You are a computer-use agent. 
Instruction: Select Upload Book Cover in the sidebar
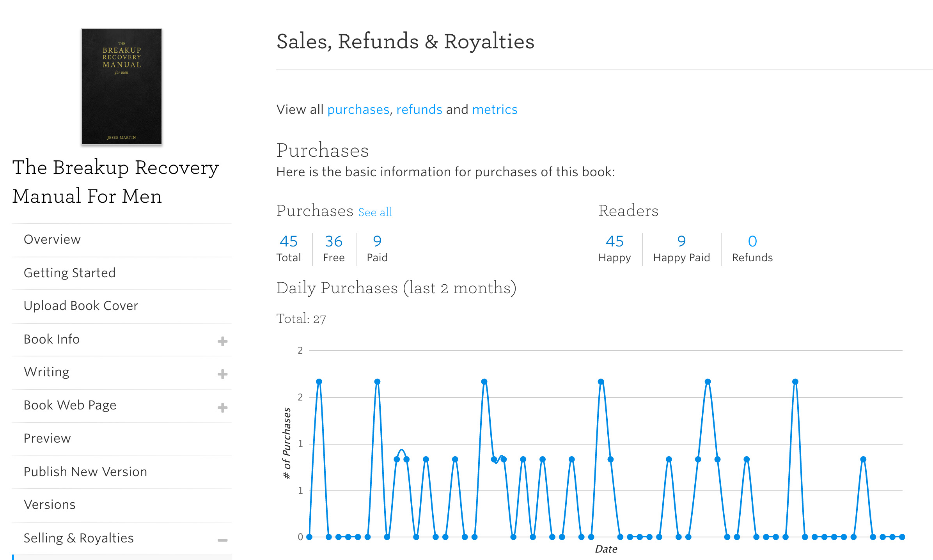click(x=81, y=306)
